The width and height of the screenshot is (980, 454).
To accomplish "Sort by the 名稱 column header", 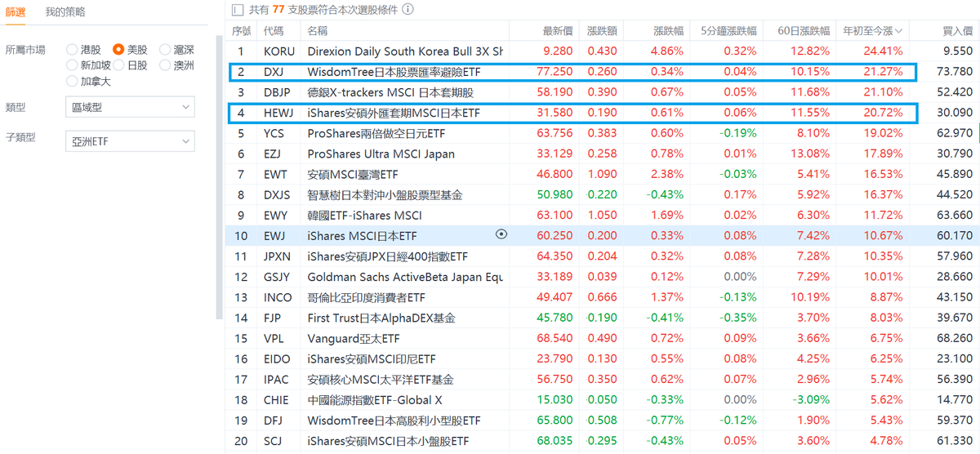I will [318, 31].
